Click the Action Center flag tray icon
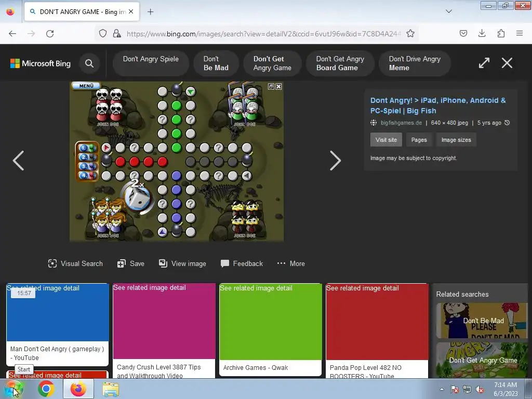 [455, 390]
